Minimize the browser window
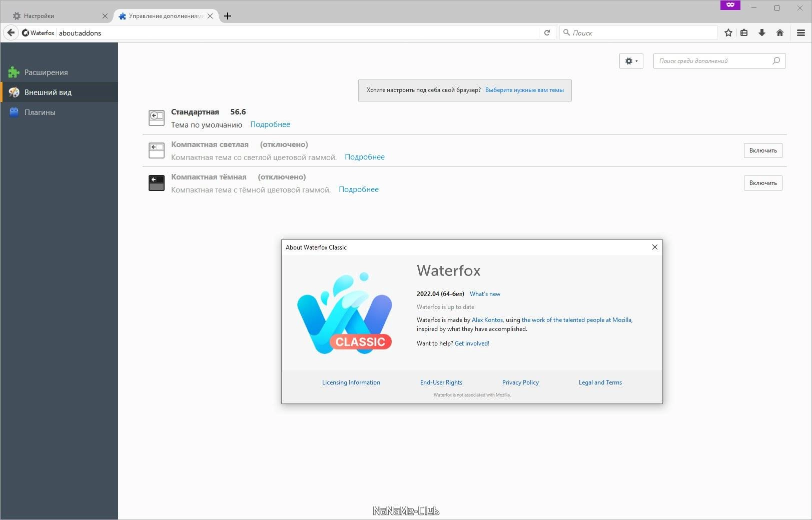Viewport: 812px width, 520px height. point(753,7)
